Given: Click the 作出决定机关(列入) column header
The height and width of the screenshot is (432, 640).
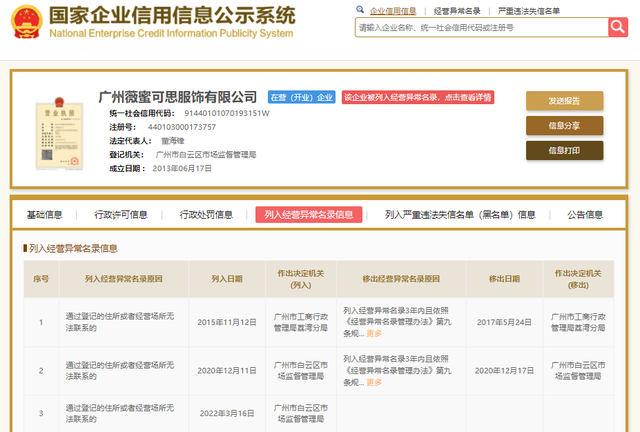Looking at the screenshot, I should 301,279.
